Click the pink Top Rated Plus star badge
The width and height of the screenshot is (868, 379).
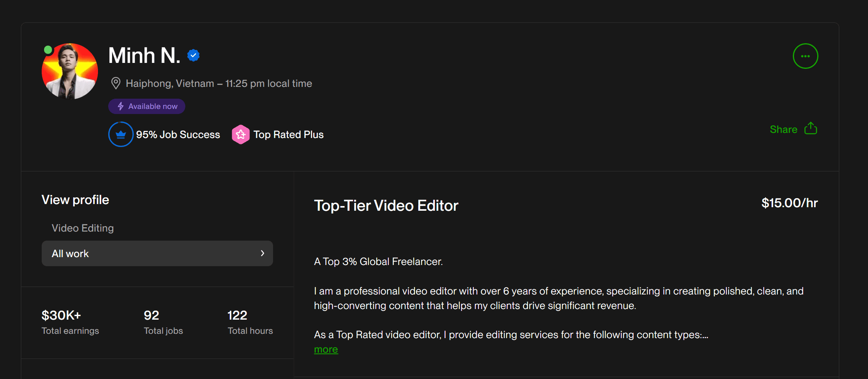pos(241,134)
